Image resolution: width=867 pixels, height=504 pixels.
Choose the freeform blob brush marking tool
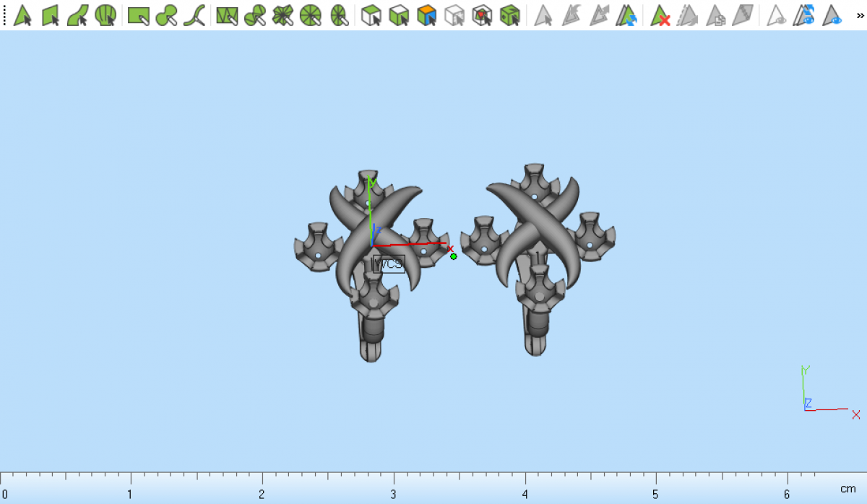(166, 14)
